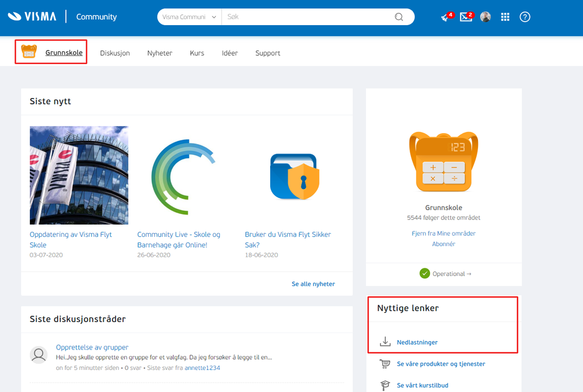Click the graduation cap course icon
Viewport: 583px width, 392px height.
click(x=385, y=386)
